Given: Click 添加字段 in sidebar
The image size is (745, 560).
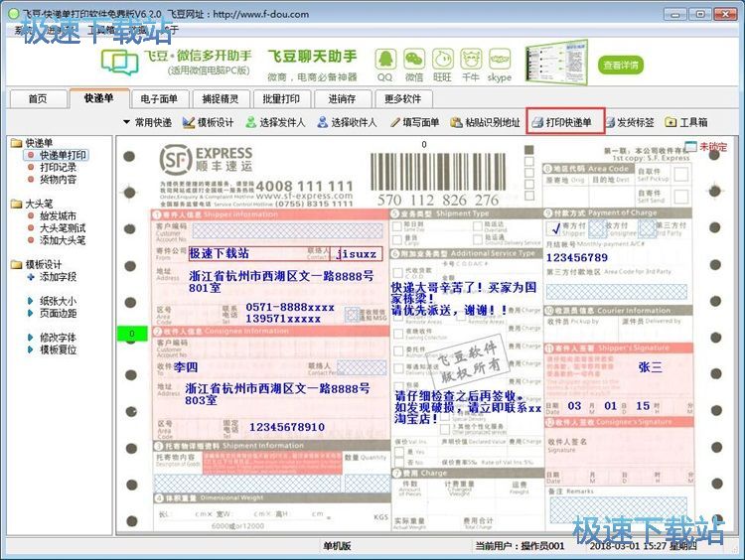Looking at the screenshot, I should [53, 277].
